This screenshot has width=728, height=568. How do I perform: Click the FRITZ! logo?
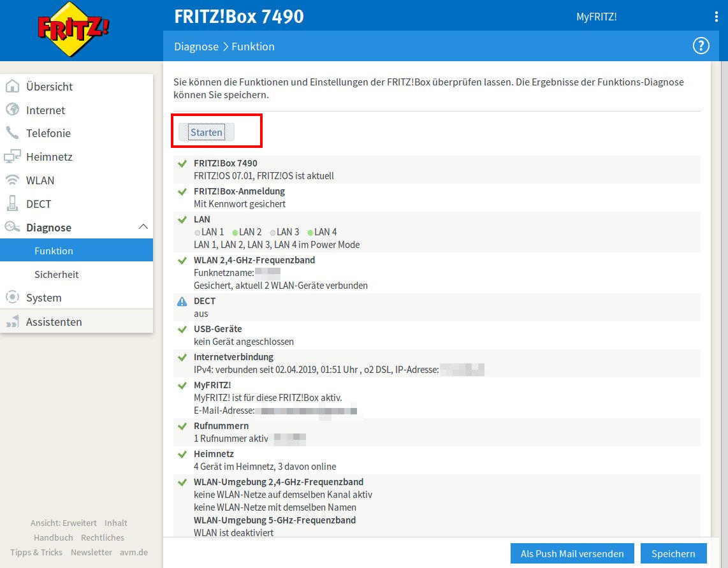click(73, 30)
